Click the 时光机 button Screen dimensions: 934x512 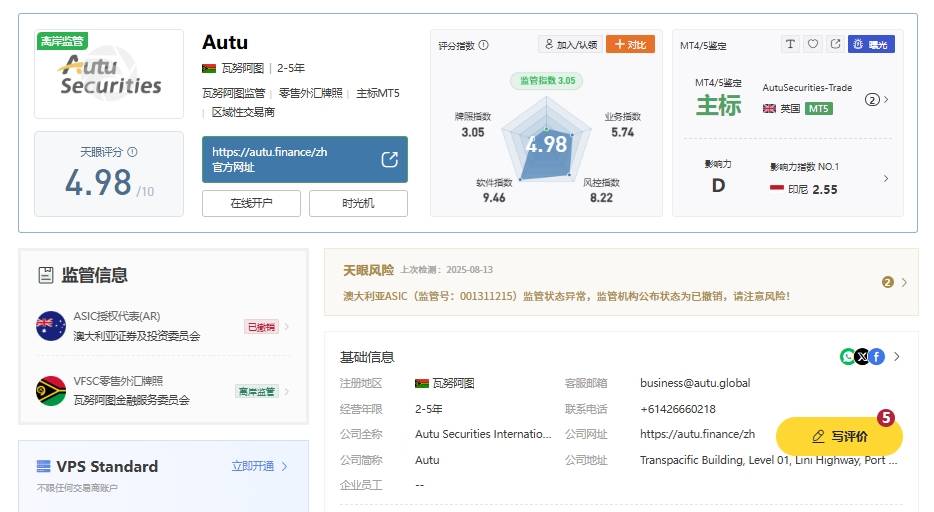pyautogui.click(x=358, y=203)
